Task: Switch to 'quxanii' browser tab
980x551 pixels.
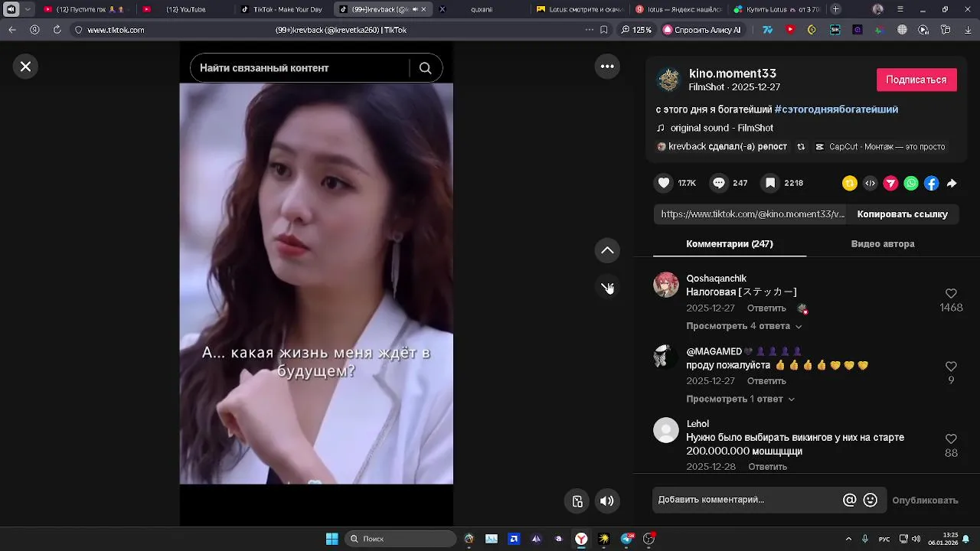Action: 482,9
